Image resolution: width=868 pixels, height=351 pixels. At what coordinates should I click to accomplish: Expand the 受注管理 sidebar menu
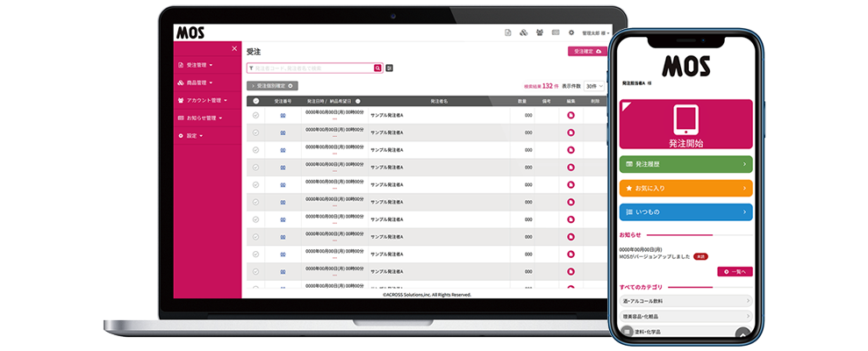(x=196, y=65)
